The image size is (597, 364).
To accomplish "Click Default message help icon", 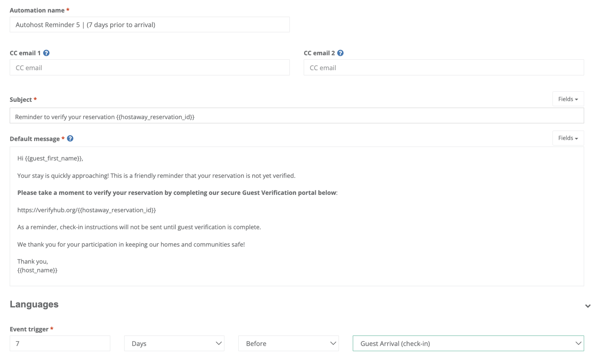I will [x=70, y=138].
